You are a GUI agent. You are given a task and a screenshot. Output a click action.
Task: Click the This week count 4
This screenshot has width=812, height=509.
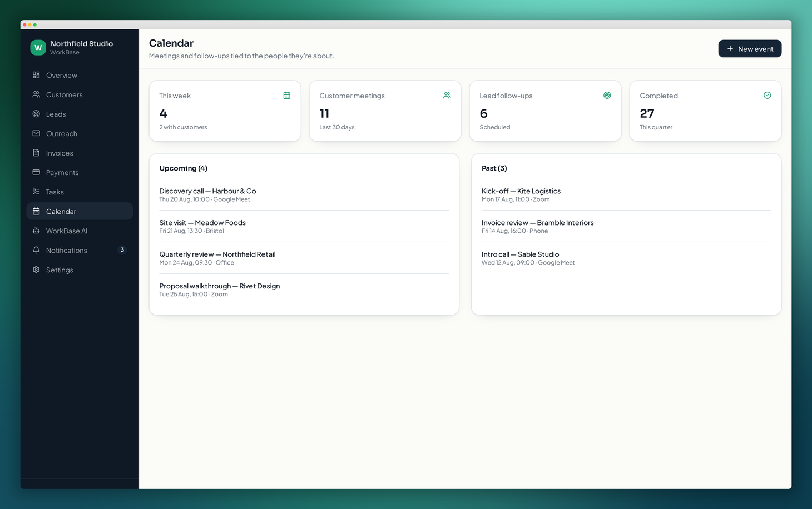pyautogui.click(x=163, y=113)
